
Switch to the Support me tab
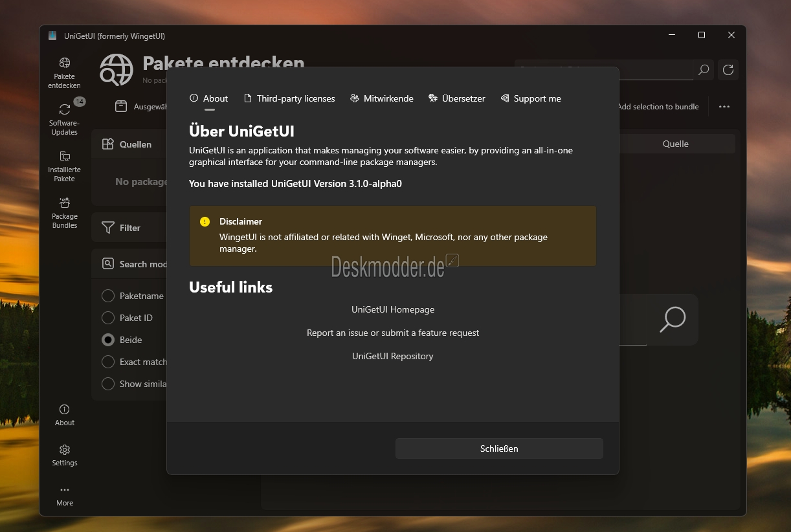[531, 98]
